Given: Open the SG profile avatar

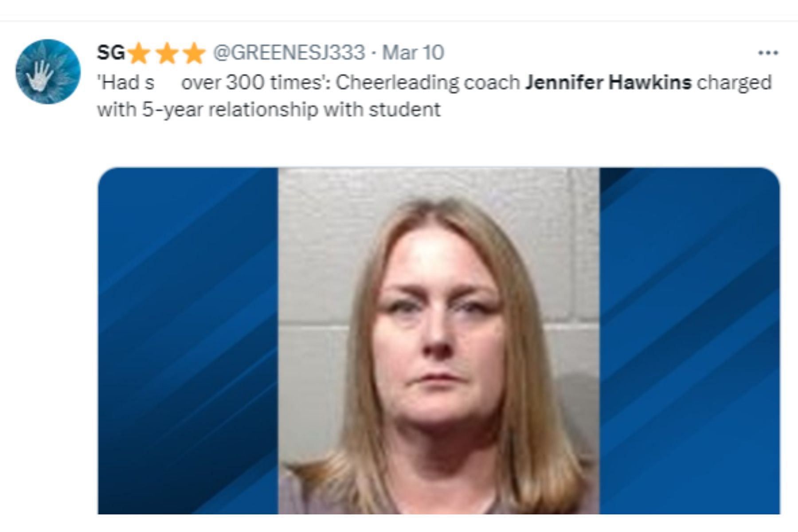Looking at the screenshot, I should pos(48,72).
